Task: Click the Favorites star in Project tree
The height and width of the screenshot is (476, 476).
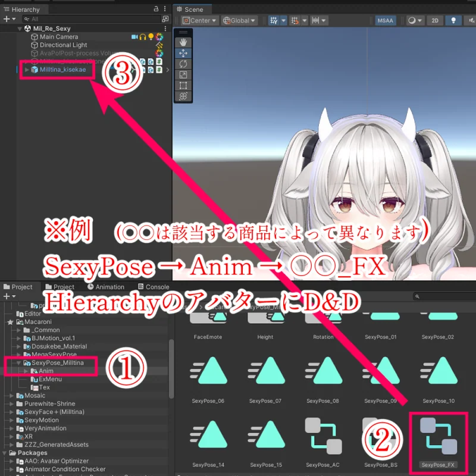Action: [10, 322]
